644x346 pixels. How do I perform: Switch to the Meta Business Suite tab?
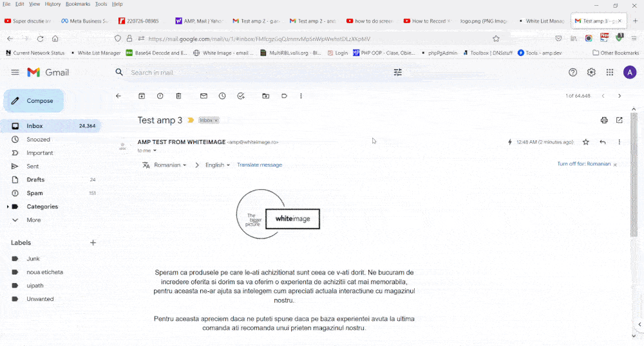click(84, 21)
